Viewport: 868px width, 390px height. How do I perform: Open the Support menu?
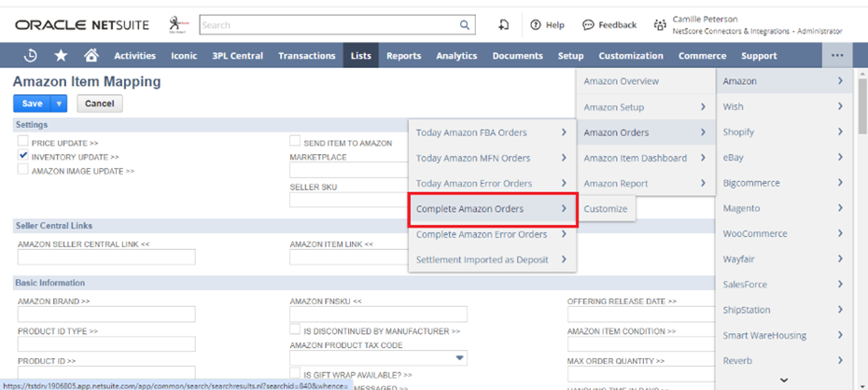(759, 55)
